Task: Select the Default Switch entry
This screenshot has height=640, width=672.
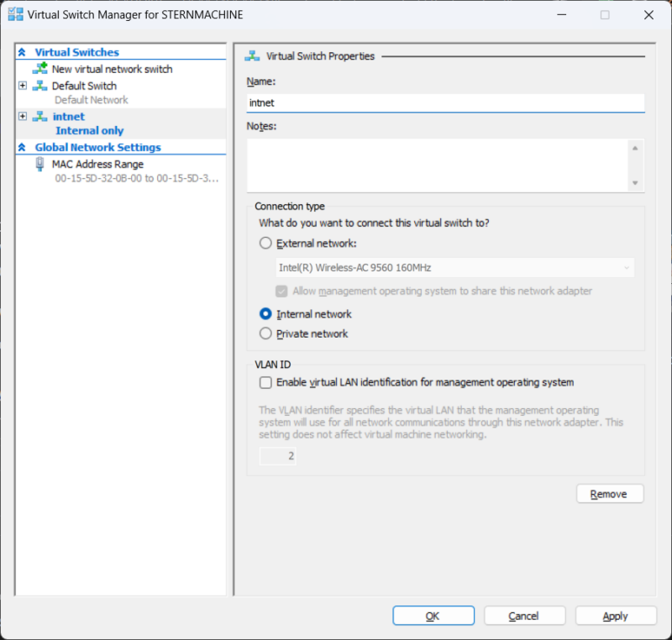Action: [84, 86]
